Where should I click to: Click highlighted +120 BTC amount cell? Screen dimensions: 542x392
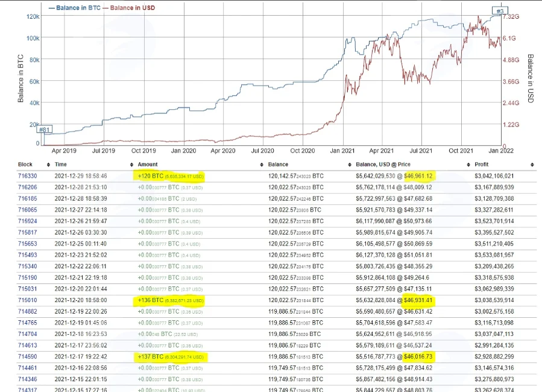coord(170,176)
